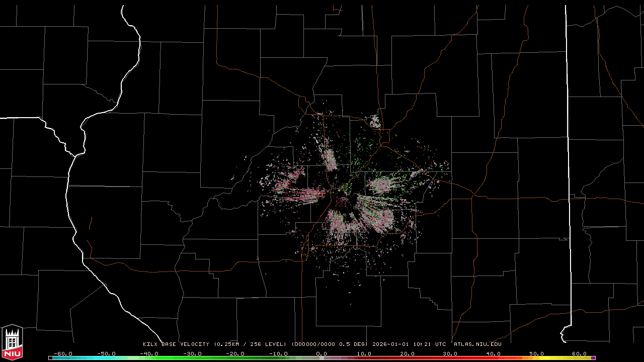The width and height of the screenshot is (644, 362).
Task: Click the "(D00000/0000 0.5 DEG)" elevation text
Action: [330, 344]
